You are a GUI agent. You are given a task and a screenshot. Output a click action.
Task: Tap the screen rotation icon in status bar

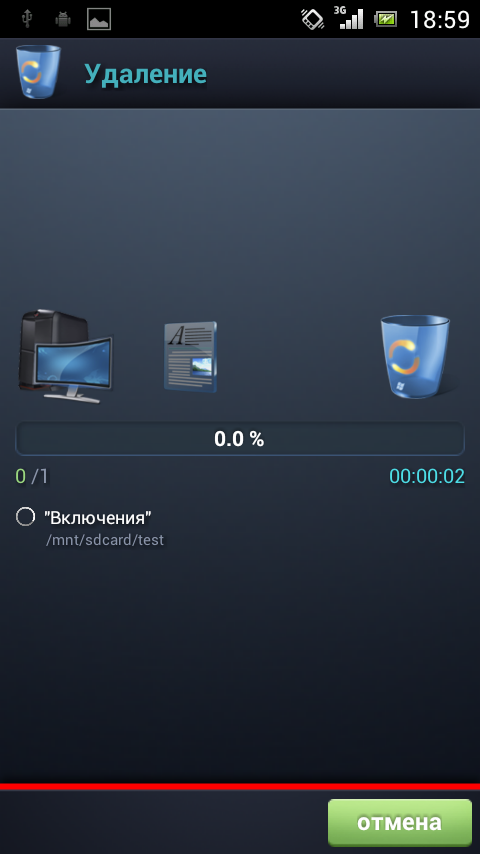pyautogui.click(x=313, y=20)
